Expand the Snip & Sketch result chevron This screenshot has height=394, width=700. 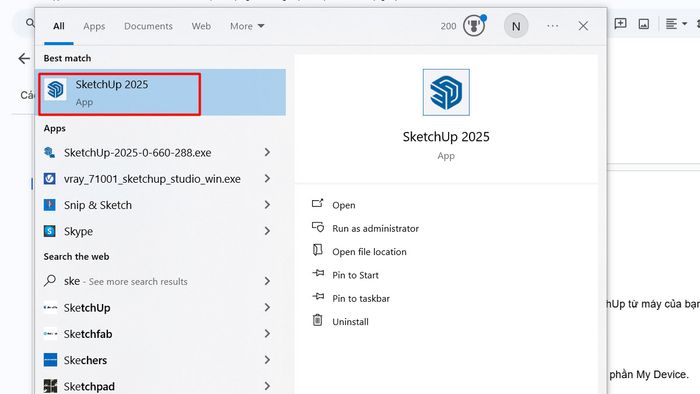[267, 205]
